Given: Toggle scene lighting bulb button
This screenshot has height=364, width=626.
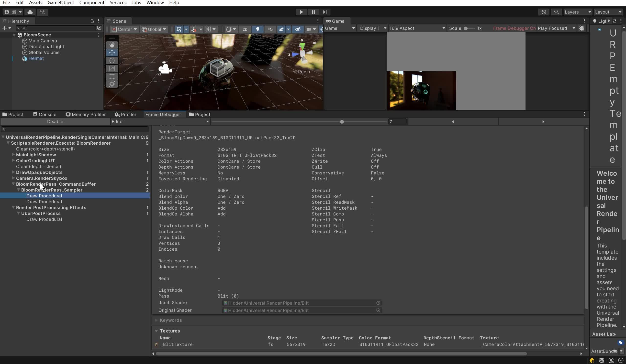Looking at the screenshot, I should pos(257,29).
